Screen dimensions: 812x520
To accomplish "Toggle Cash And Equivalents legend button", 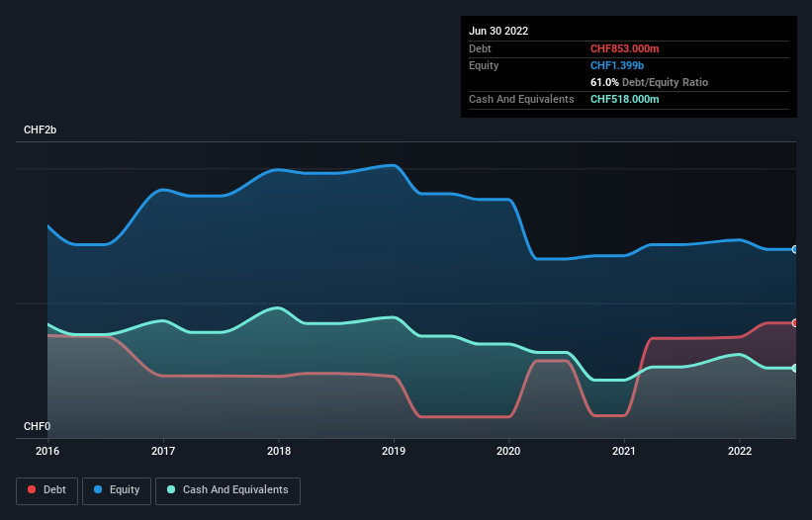I will click(227, 490).
